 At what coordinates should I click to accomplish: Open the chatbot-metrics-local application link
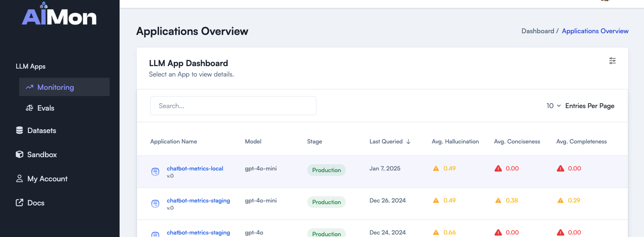195,168
